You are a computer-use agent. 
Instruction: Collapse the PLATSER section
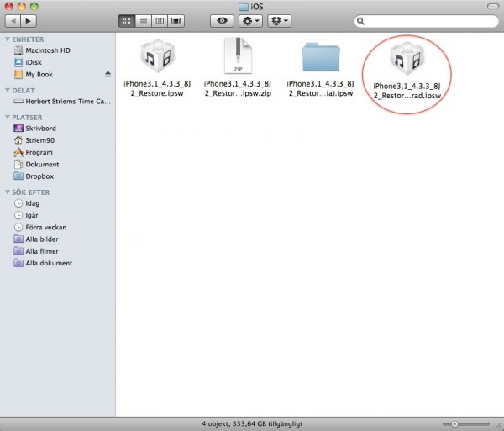coord(7,118)
